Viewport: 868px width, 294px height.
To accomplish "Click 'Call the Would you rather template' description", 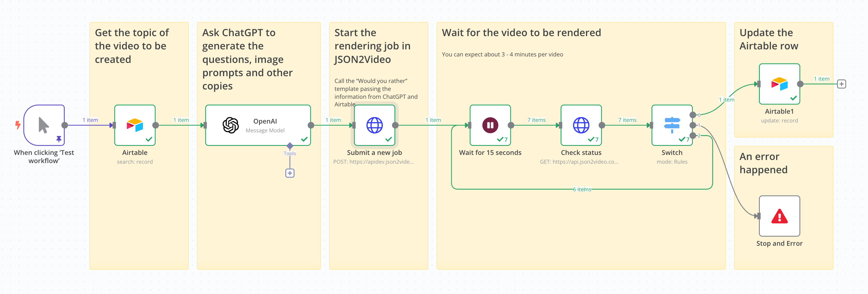I will (x=376, y=93).
